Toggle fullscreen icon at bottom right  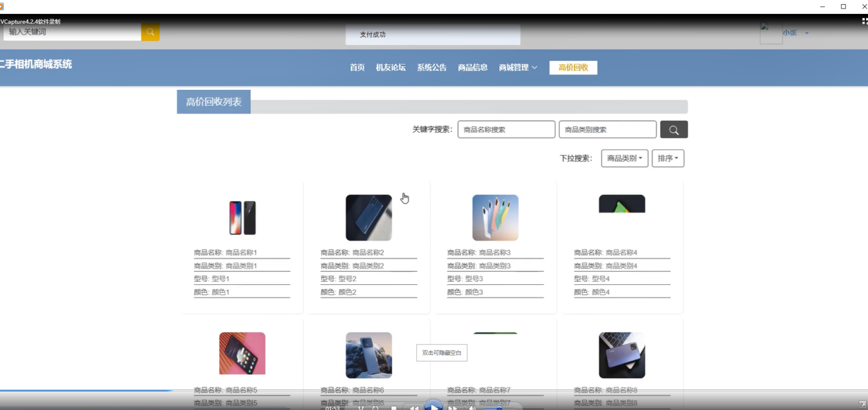click(863, 405)
